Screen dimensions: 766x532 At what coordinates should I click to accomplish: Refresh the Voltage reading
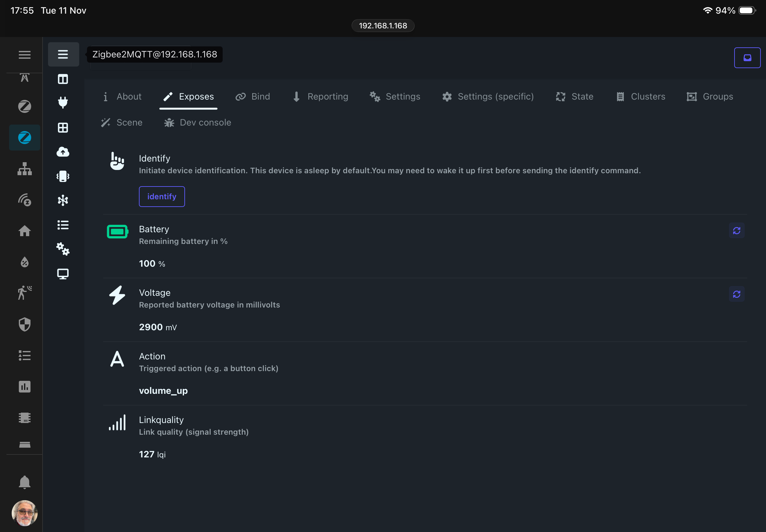(736, 294)
